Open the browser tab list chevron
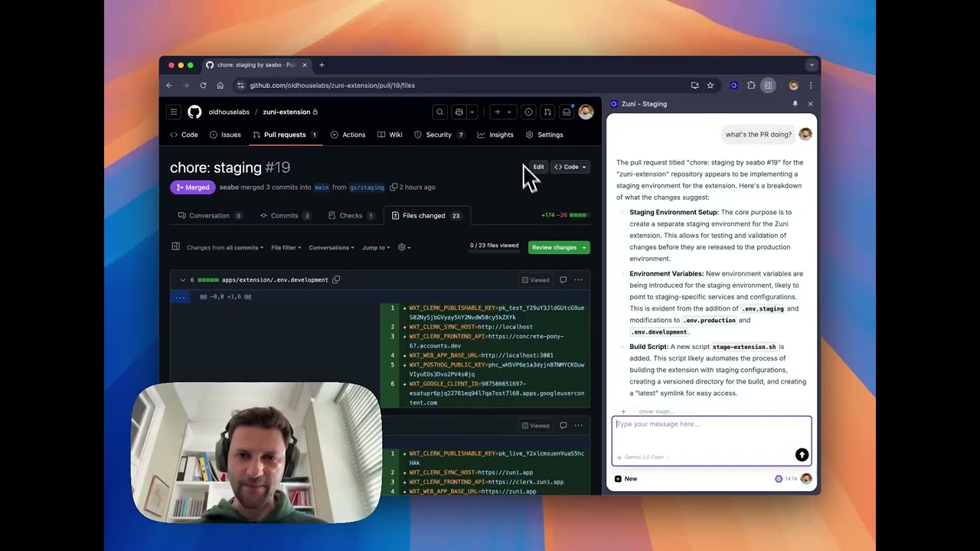The height and width of the screenshot is (551, 980). (811, 65)
